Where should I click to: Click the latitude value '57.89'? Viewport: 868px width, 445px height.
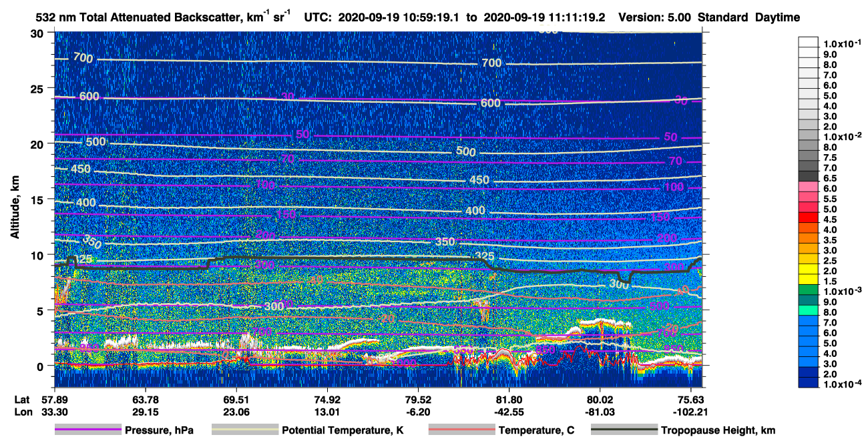[53, 400]
